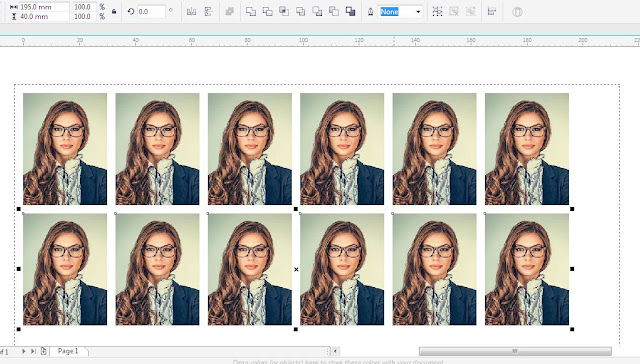Click the rotation angle field
Viewport: 640px width, 364px height.
click(x=151, y=12)
